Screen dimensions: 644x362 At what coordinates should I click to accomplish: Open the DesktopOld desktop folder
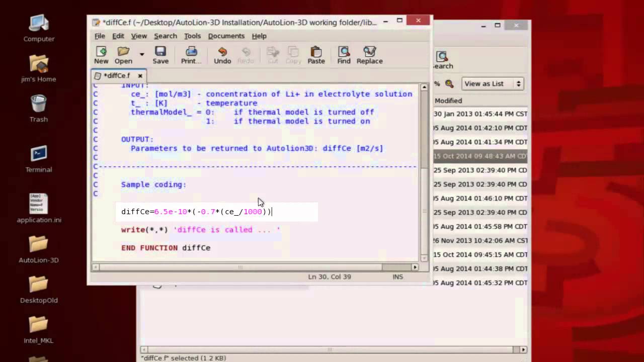pyautogui.click(x=39, y=289)
